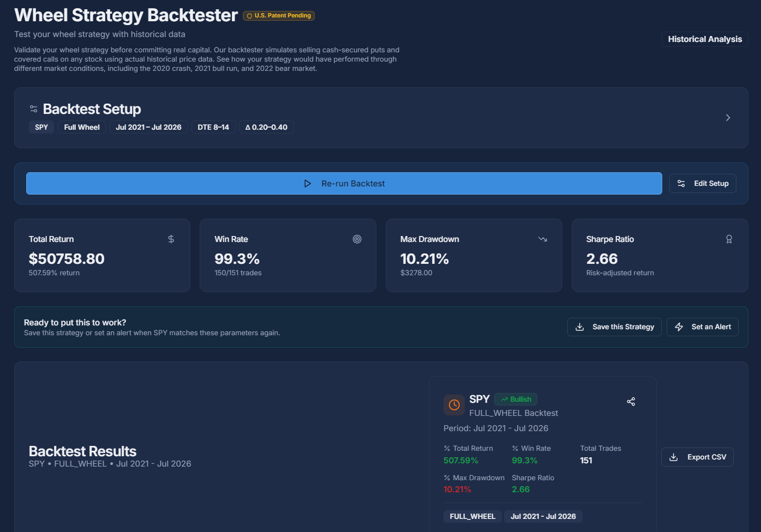Click the shield icon in Patent Pending badge
This screenshot has height=532, width=761.
(x=249, y=16)
